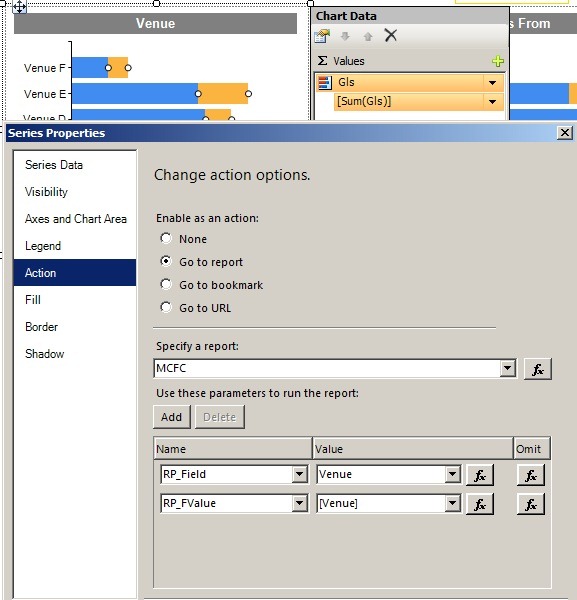Image resolution: width=577 pixels, height=600 pixels.
Task: Open expression editor for Specify a report
Action: pos(538,369)
